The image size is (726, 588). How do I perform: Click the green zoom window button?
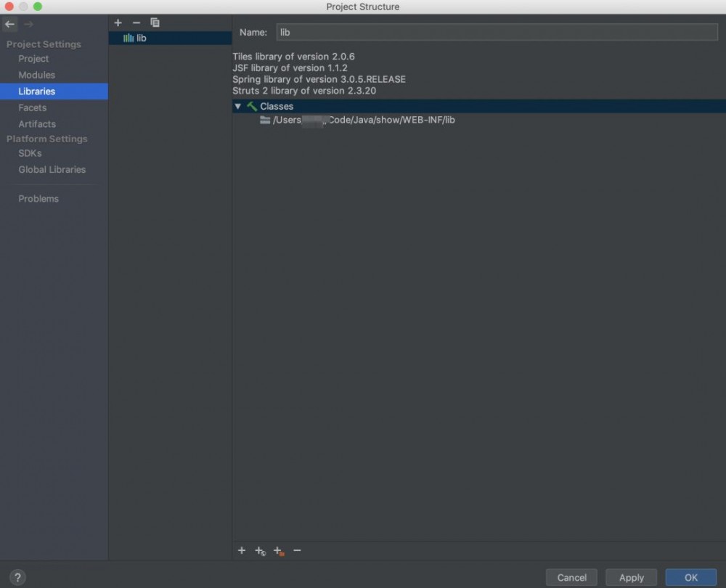pyautogui.click(x=38, y=7)
